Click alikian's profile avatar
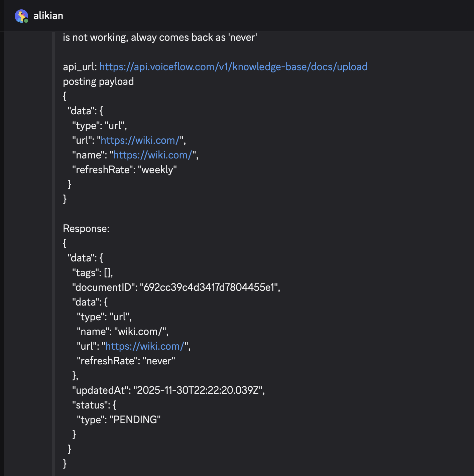The height and width of the screenshot is (476, 474). (x=21, y=16)
